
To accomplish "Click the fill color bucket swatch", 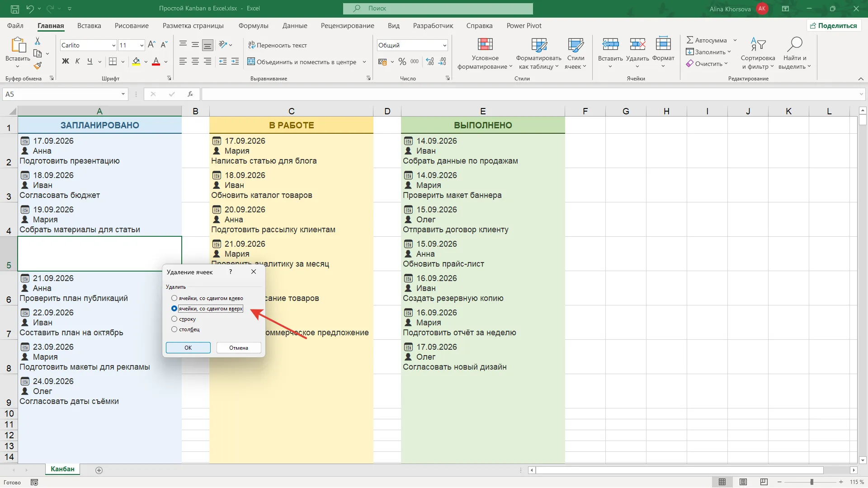I will pos(136,61).
